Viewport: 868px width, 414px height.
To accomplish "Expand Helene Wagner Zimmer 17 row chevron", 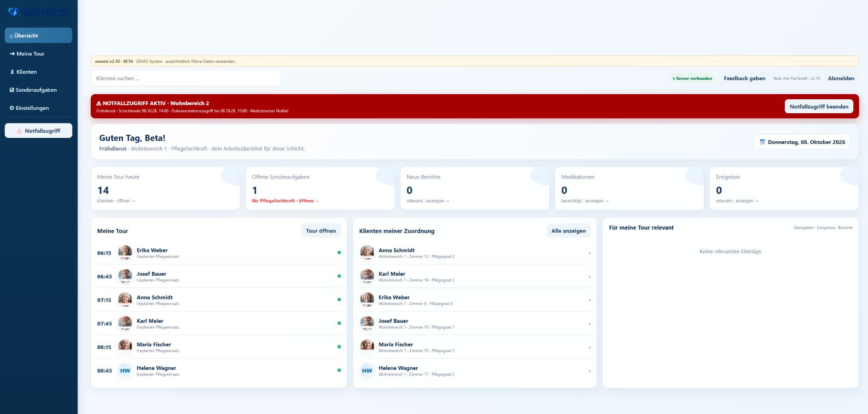I will click(590, 371).
